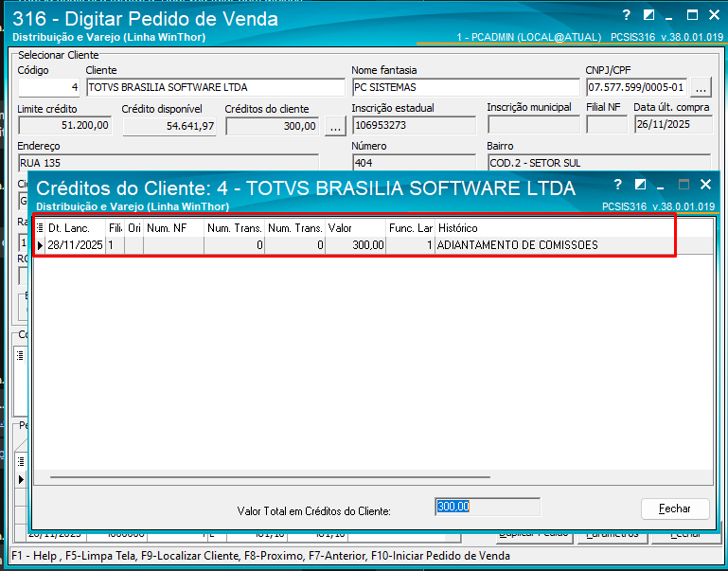Click the Nome fantasia field

[466, 87]
